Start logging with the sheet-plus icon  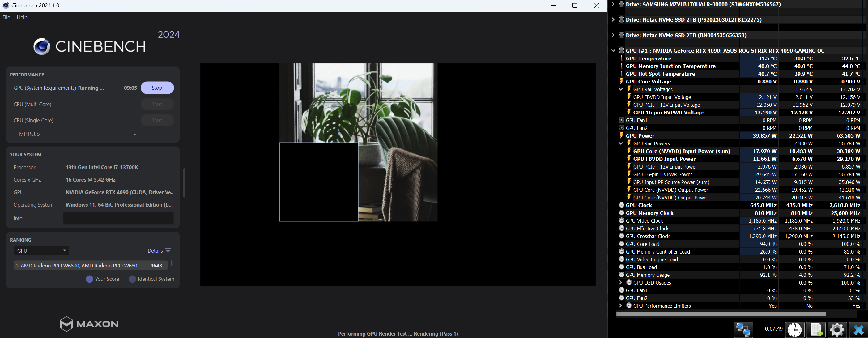tap(816, 329)
